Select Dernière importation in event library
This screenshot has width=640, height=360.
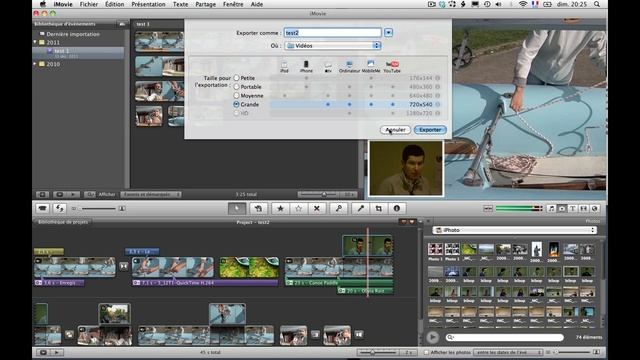tap(73, 34)
